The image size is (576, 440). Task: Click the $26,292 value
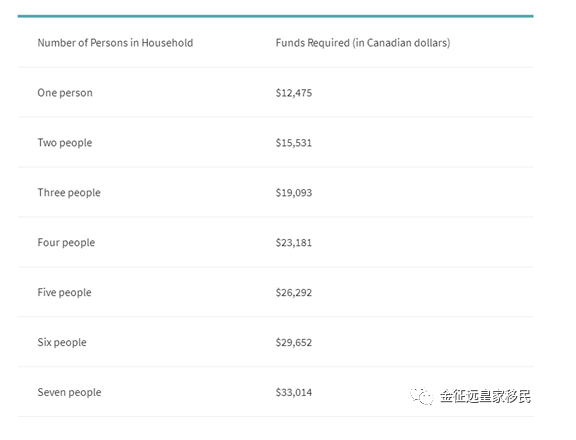tap(294, 293)
